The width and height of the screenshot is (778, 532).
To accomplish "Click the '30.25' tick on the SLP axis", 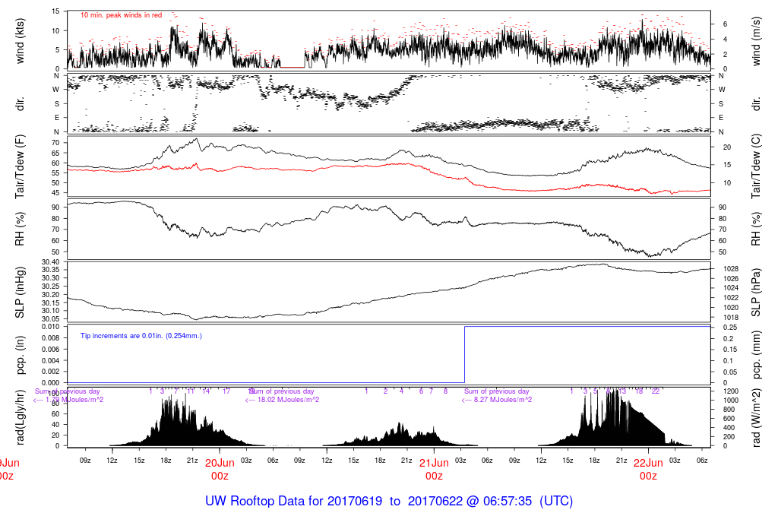I will coord(50,287).
